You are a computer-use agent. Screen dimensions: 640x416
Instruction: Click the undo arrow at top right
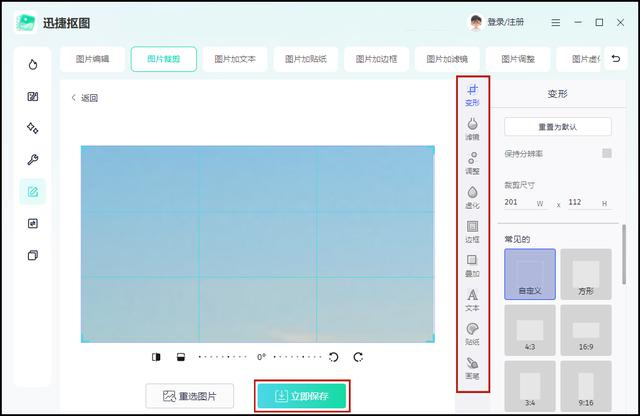coord(616,59)
